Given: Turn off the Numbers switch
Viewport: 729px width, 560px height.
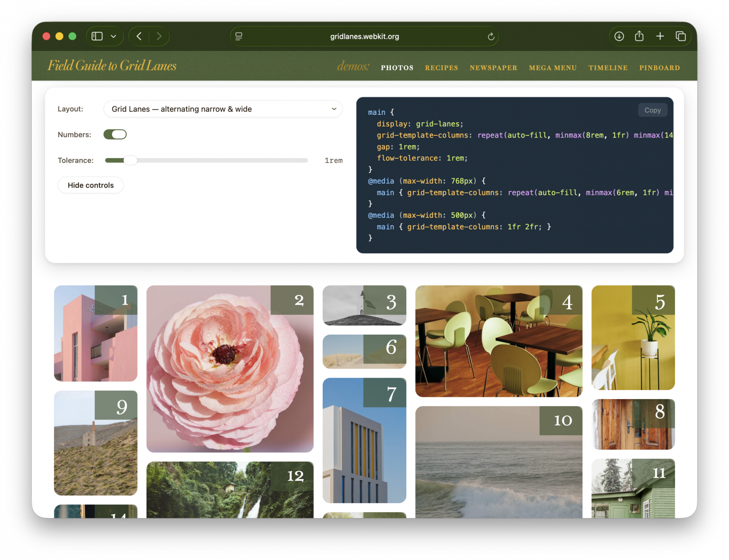Looking at the screenshot, I should pos(115,135).
